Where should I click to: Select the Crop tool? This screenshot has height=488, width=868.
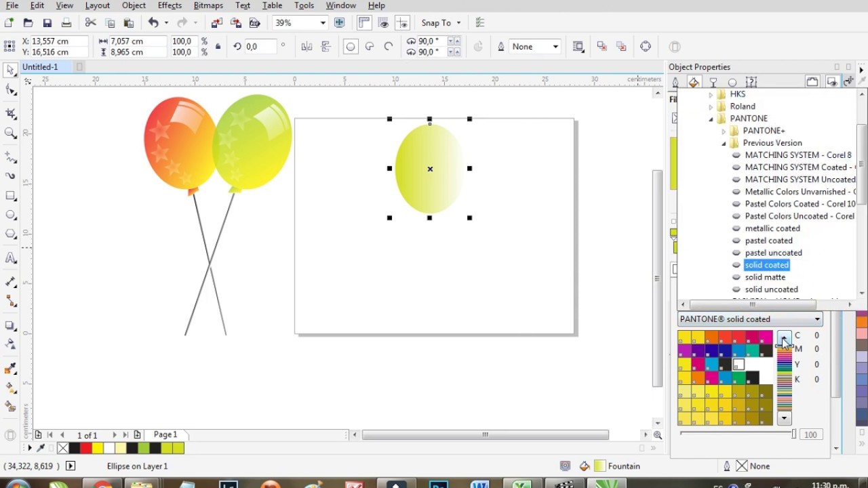(10, 113)
